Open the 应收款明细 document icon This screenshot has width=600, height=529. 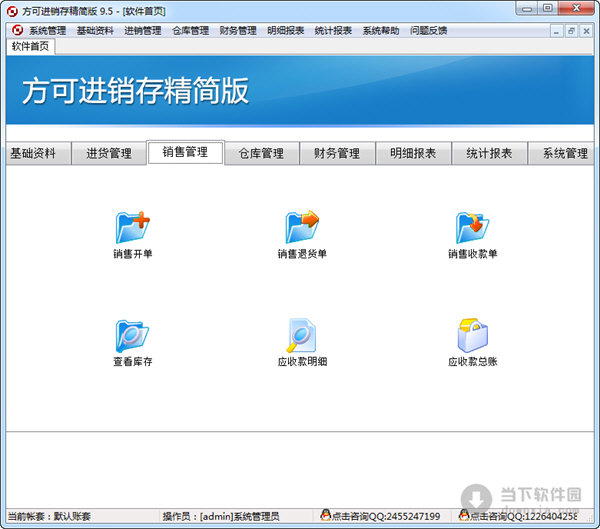click(x=302, y=335)
